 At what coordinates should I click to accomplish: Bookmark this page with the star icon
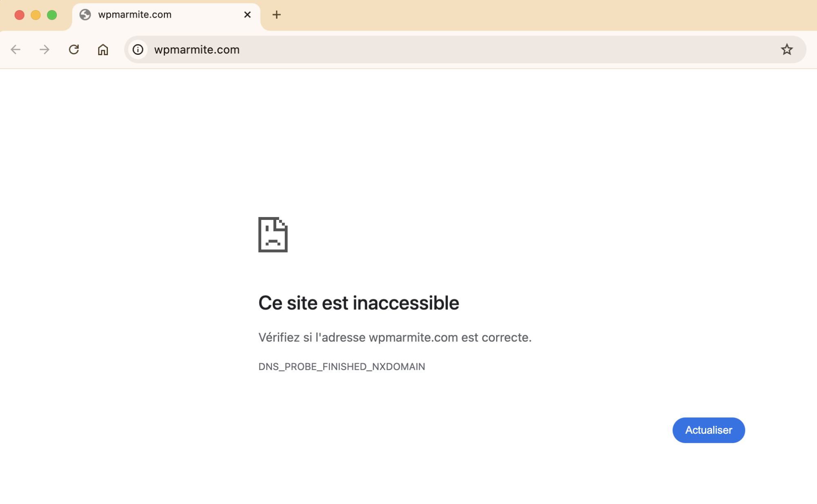[x=787, y=49]
